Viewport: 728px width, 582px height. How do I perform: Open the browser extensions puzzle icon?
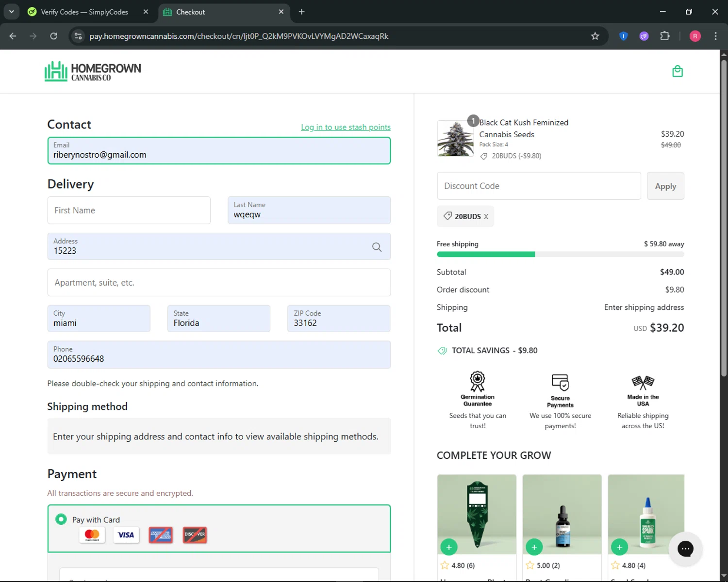point(665,36)
